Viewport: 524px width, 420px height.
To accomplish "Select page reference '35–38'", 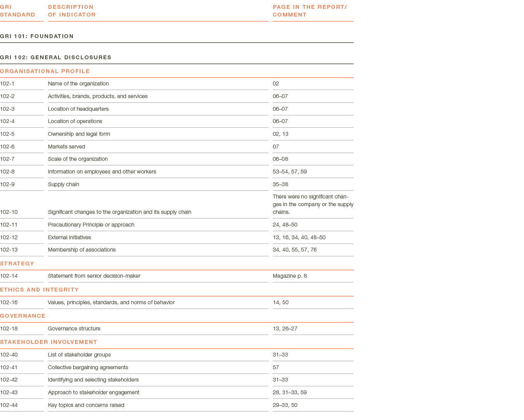I will click(x=280, y=184).
